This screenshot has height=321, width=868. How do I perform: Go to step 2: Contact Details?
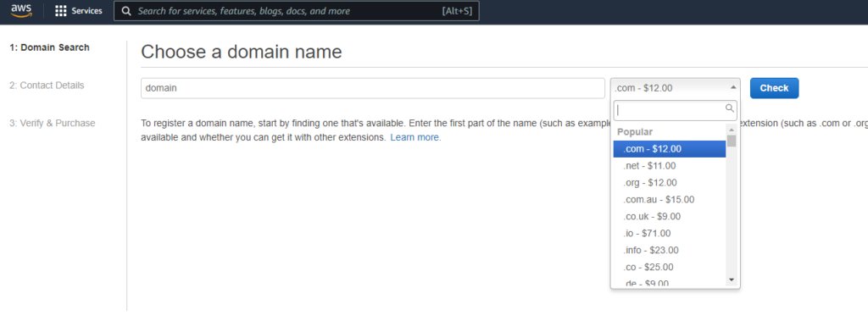tap(47, 86)
